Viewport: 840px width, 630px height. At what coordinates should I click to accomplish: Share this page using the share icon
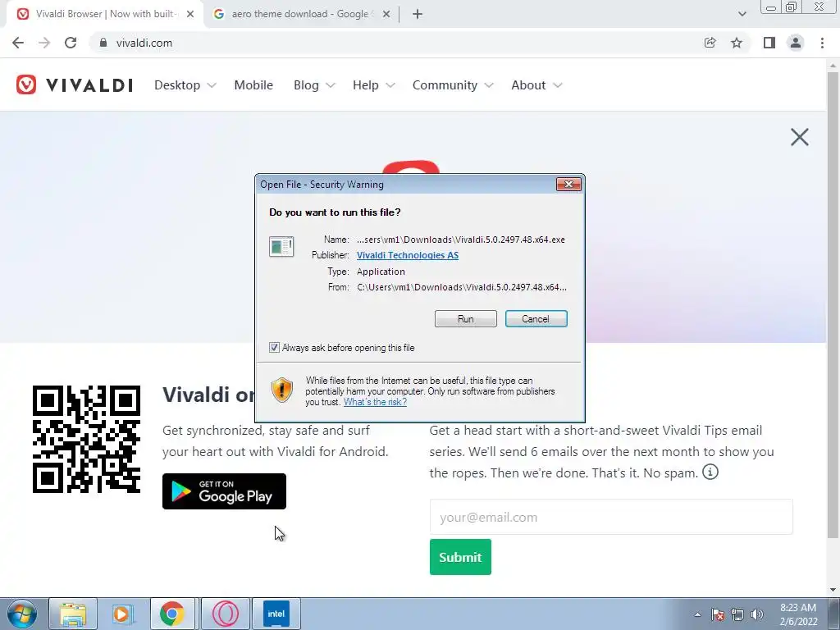pos(710,43)
